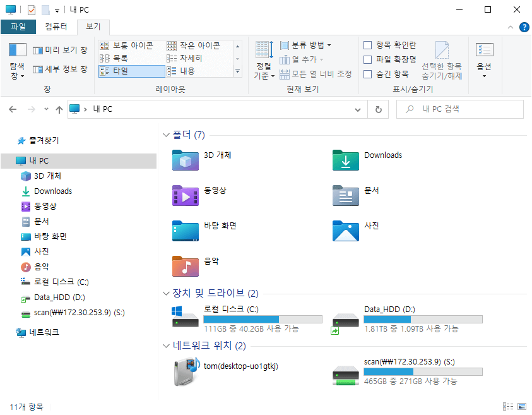
Task: Click 선택한 항목 숨기기/해제 button
Action: (x=442, y=61)
